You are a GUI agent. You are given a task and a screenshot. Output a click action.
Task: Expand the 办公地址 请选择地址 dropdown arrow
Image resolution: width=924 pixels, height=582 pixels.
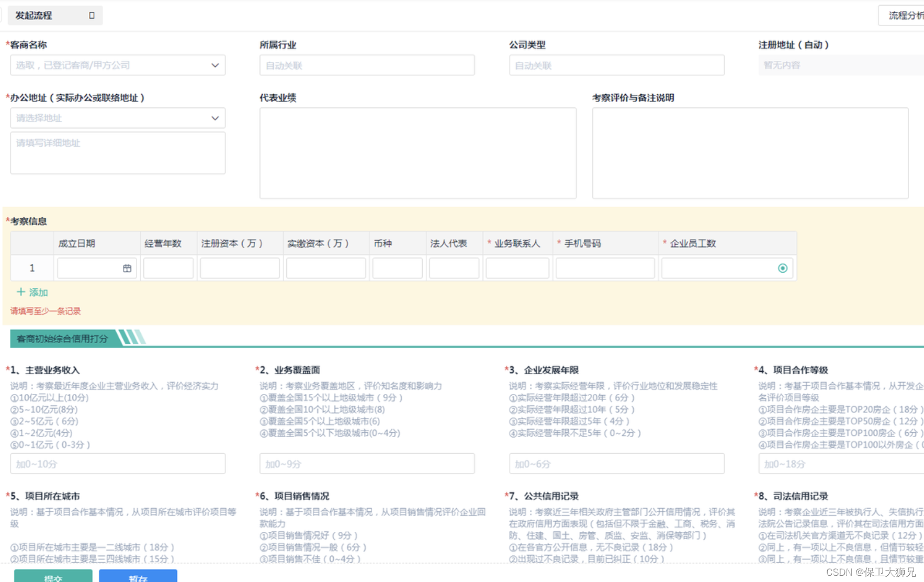pos(215,118)
